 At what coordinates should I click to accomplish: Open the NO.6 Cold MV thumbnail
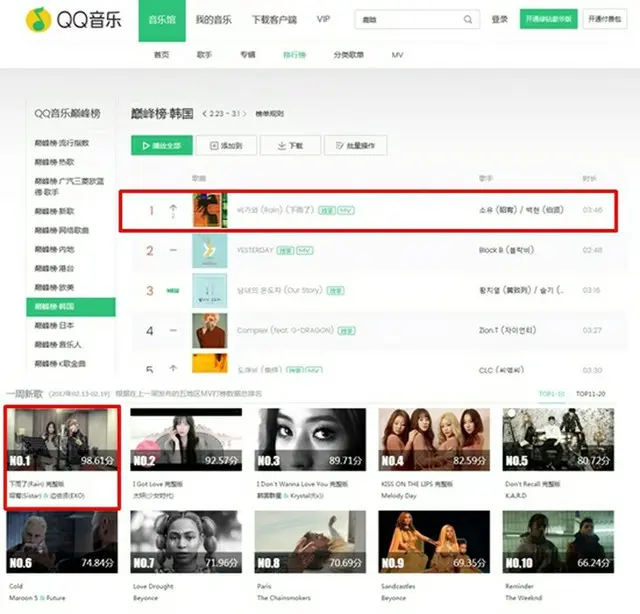[x=62, y=542]
